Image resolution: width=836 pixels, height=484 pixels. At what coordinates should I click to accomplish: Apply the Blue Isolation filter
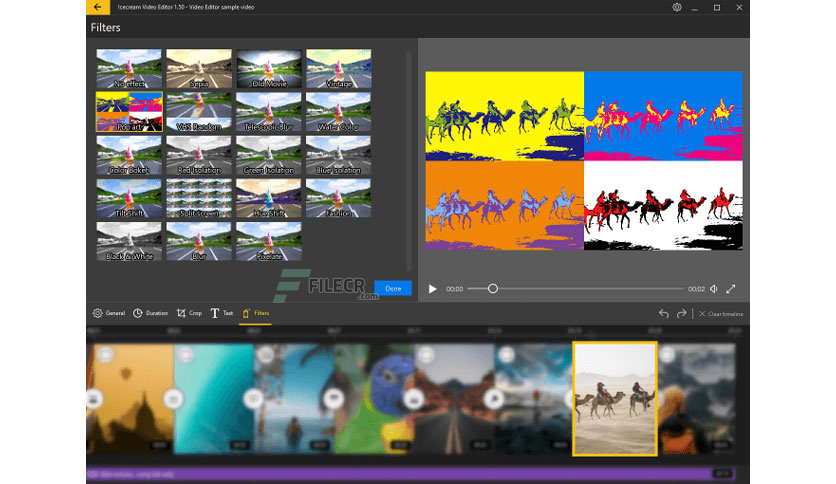tap(339, 155)
